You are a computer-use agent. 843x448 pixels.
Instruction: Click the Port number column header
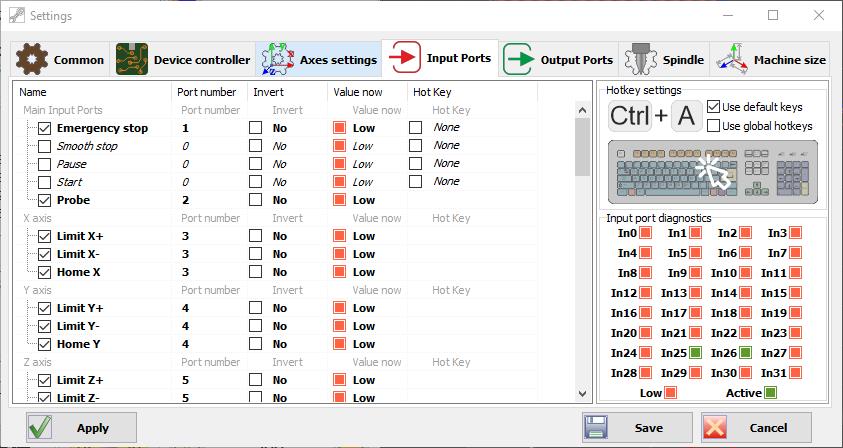tap(209, 92)
